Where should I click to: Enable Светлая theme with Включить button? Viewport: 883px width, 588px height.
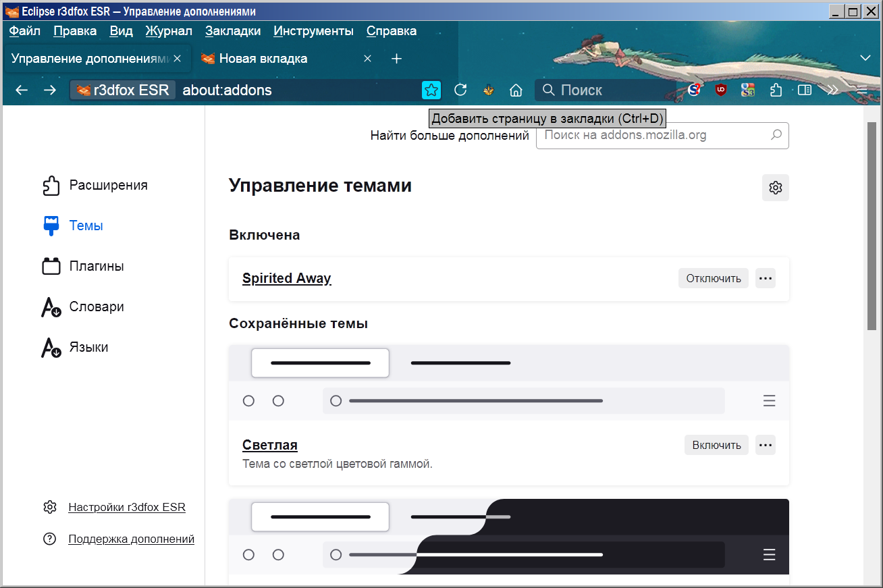coord(717,445)
